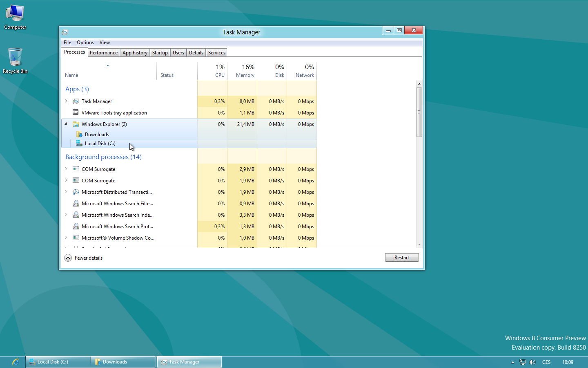Switch to the Services tab
The image size is (588, 368).
(x=217, y=53)
